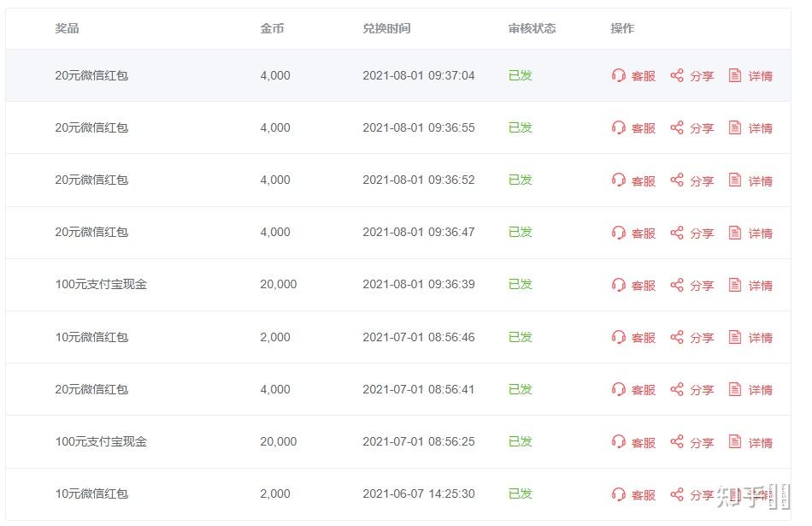812x526 pixels.
Task: Click details icon for 08:56:46 redemption
Action: click(x=735, y=337)
